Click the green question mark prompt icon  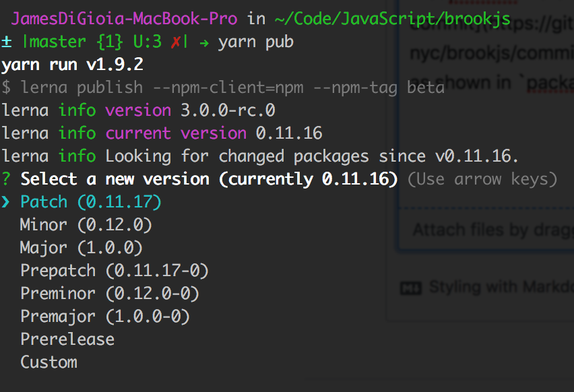[6, 179]
